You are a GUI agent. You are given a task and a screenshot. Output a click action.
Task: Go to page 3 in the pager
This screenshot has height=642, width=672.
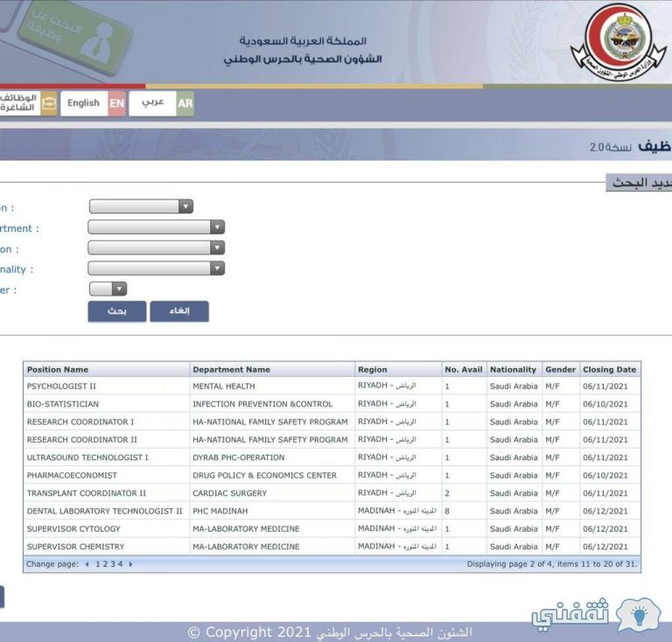pyautogui.click(x=113, y=564)
